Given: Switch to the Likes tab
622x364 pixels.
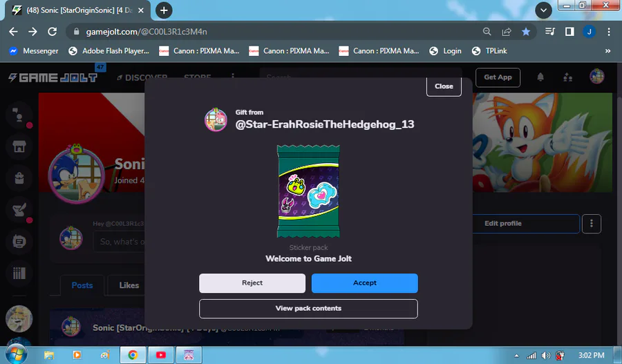Looking at the screenshot, I should (129, 285).
